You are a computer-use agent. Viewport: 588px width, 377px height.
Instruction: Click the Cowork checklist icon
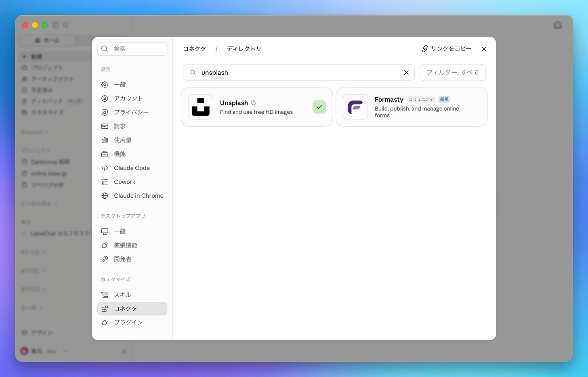(x=105, y=182)
